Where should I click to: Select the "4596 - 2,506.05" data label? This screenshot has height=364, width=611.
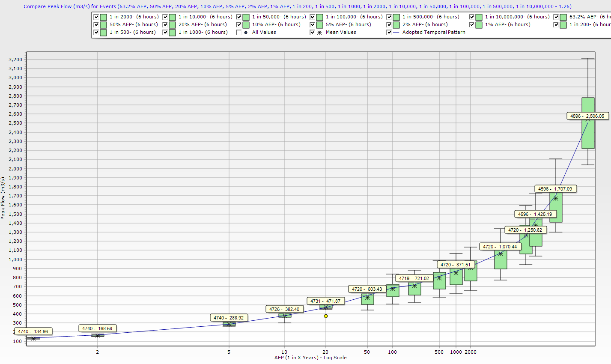coord(588,116)
